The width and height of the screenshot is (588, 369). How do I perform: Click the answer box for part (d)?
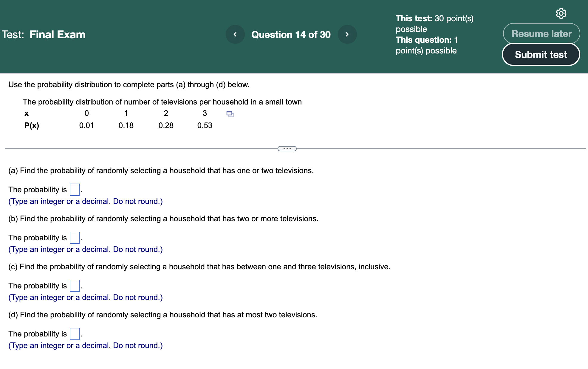pos(74,333)
